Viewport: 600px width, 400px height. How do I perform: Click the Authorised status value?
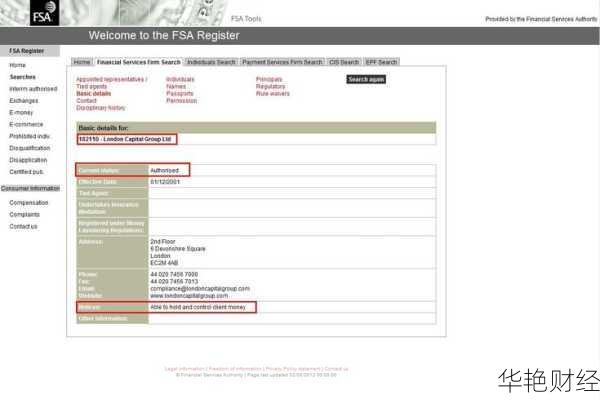[x=165, y=170]
